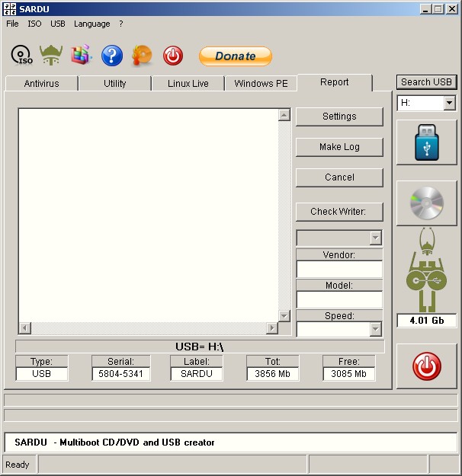Click the large red power button
462x476 pixels.
[427, 366]
